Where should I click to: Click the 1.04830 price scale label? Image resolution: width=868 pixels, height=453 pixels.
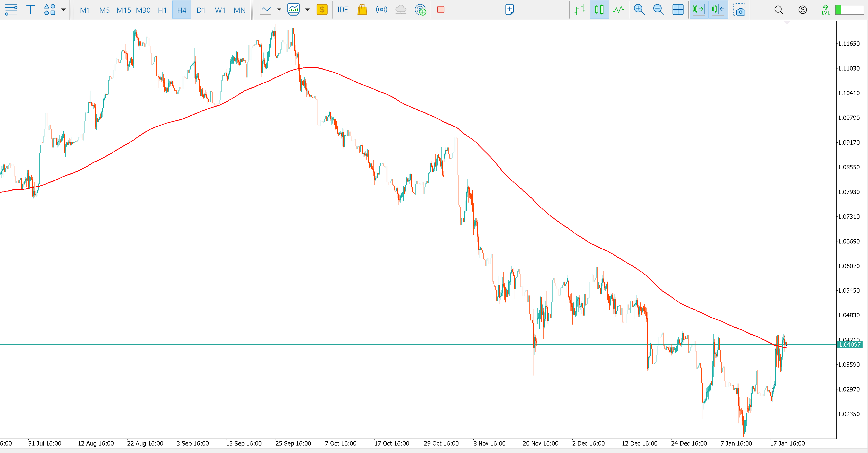(849, 315)
